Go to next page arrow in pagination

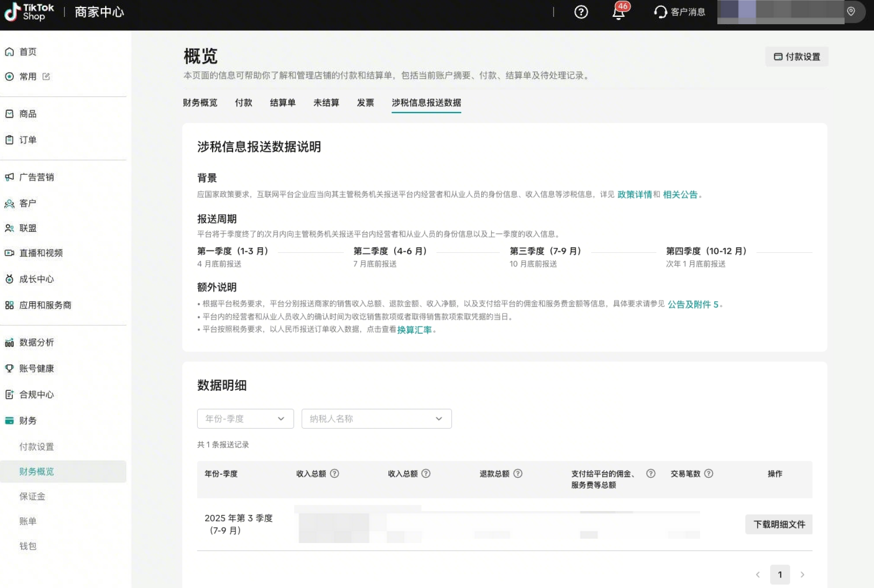click(x=802, y=575)
